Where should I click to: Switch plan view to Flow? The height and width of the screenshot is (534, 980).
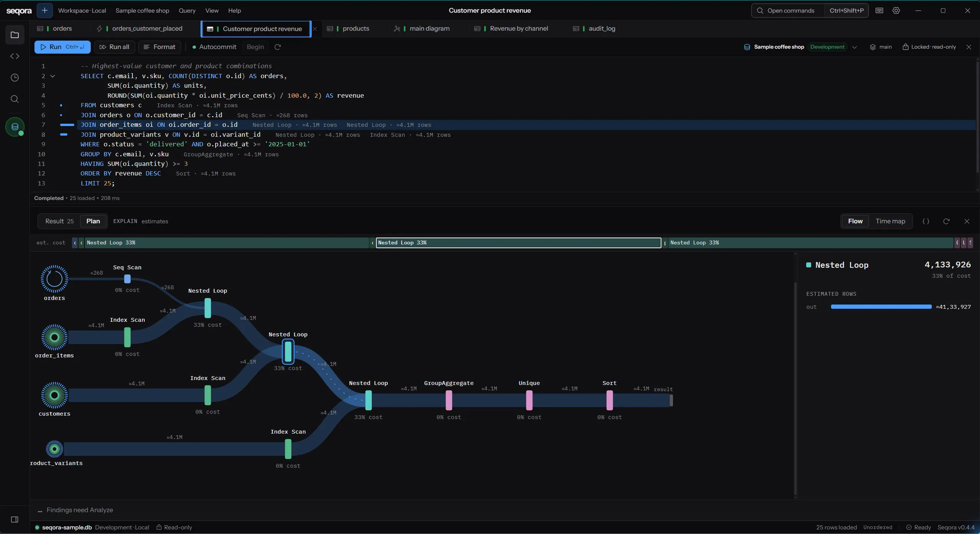(x=855, y=221)
